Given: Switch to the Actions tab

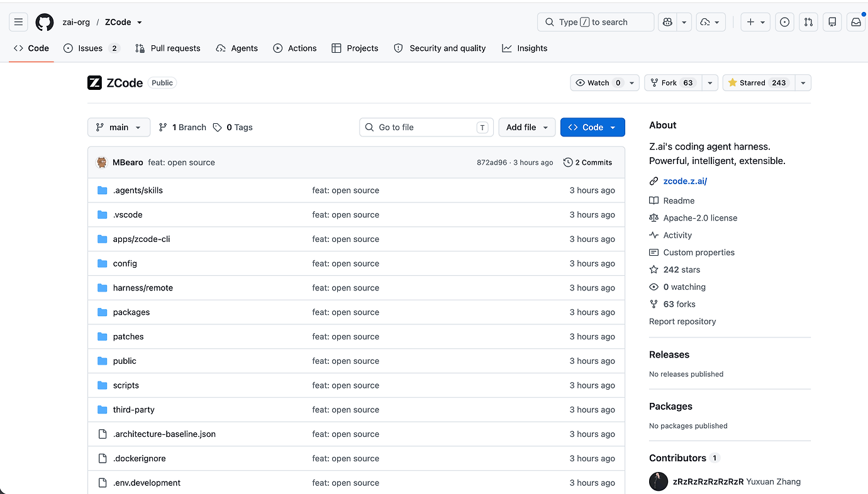Looking at the screenshot, I should (295, 48).
